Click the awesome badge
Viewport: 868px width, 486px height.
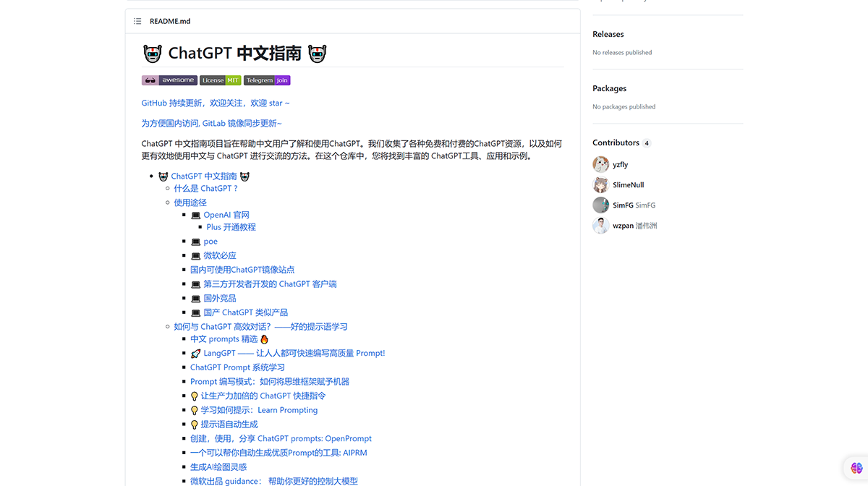pos(170,80)
